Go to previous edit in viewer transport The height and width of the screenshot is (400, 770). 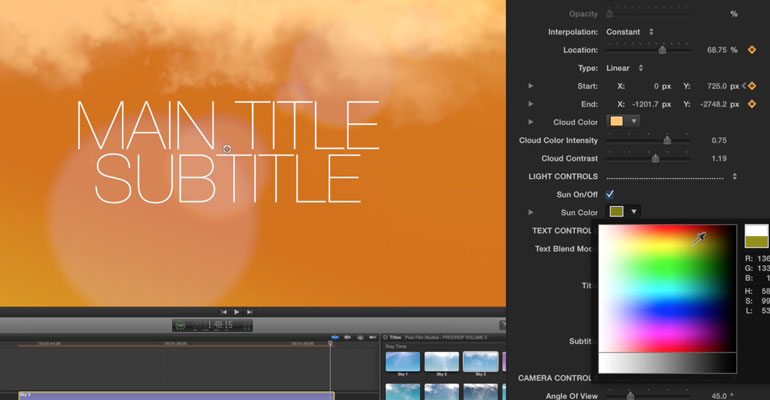coord(224,312)
